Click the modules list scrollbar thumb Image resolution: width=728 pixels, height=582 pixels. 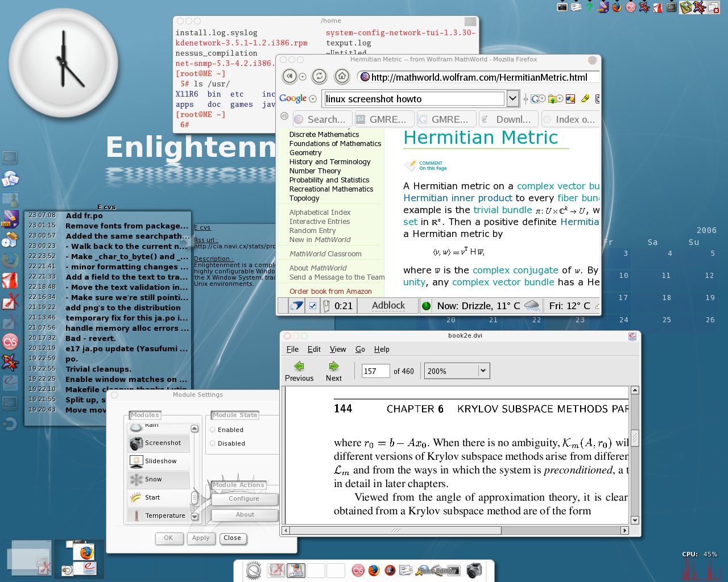195,498
